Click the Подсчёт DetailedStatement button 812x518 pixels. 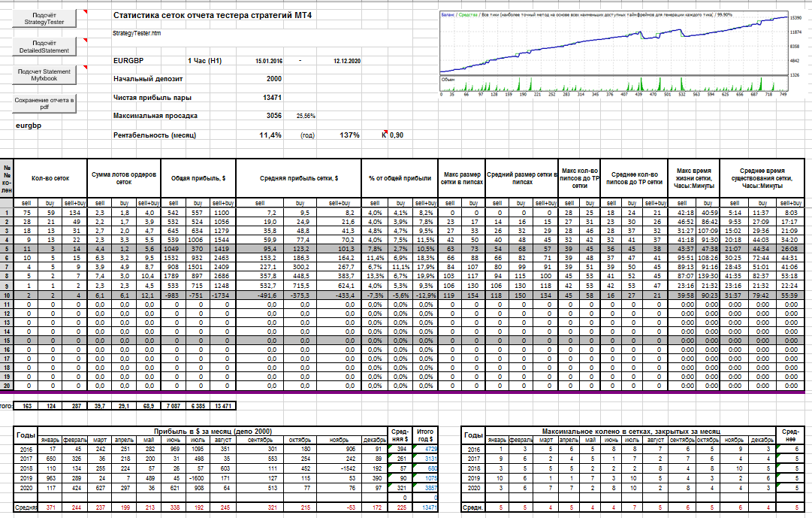[44, 47]
